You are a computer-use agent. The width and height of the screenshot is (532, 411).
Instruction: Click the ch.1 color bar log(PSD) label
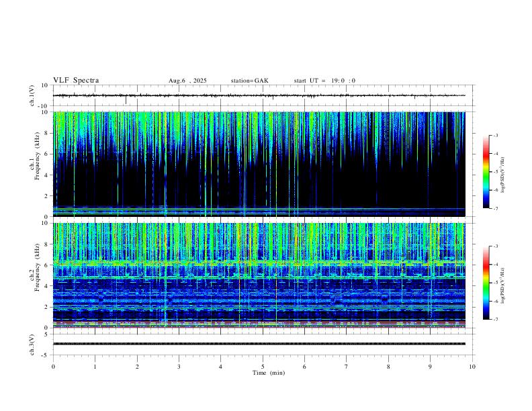pyautogui.click(x=502, y=175)
